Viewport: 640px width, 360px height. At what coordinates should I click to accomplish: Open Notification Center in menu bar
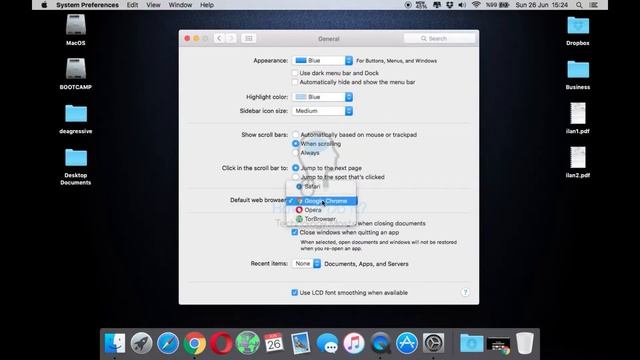593,5
